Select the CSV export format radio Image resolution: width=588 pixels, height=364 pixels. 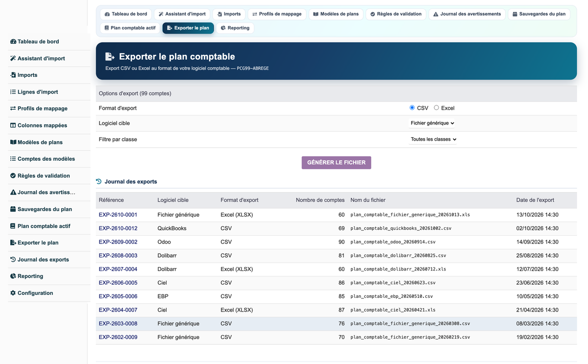412,108
